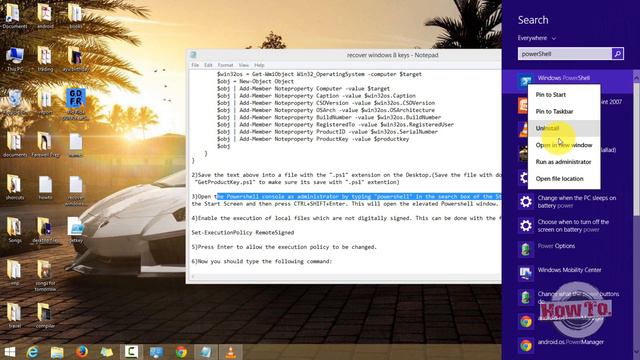The width and height of the screenshot is (640, 360).
Task: Click gear icon beside turn off screen
Action: 526,226
